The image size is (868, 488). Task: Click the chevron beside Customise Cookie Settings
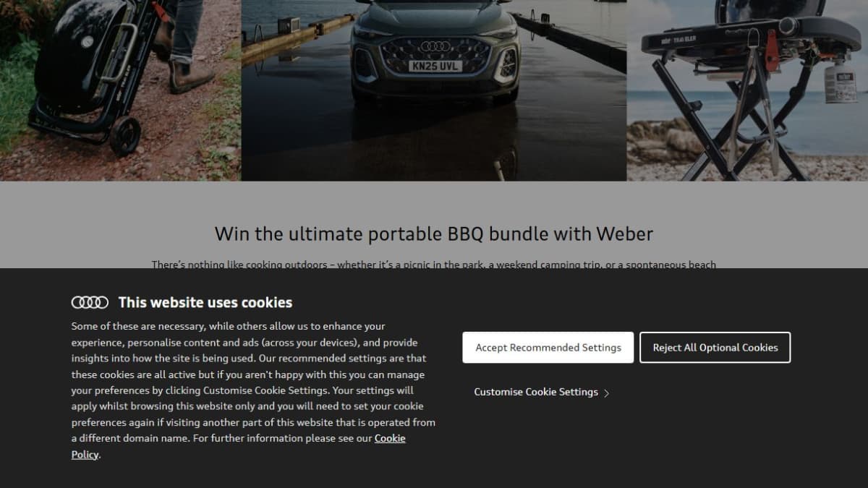click(606, 393)
